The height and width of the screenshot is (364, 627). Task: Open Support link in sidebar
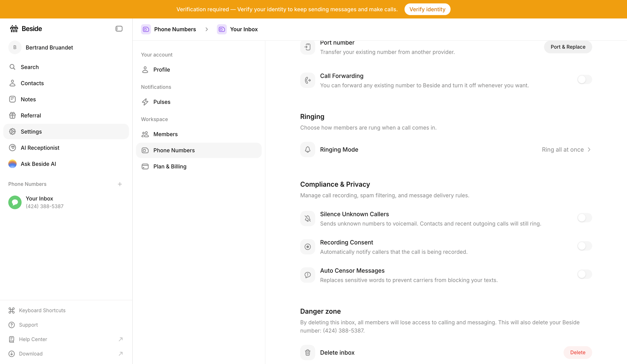click(x=28, y=325)
